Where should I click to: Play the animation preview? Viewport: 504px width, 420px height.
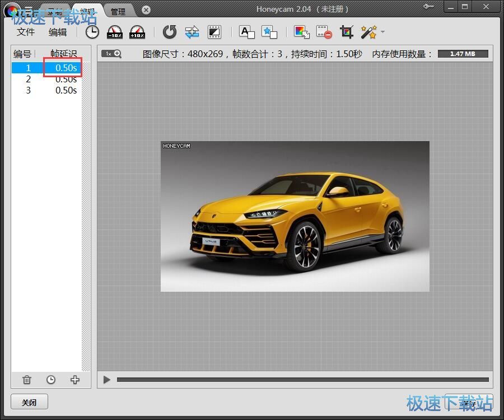[107, 380]
